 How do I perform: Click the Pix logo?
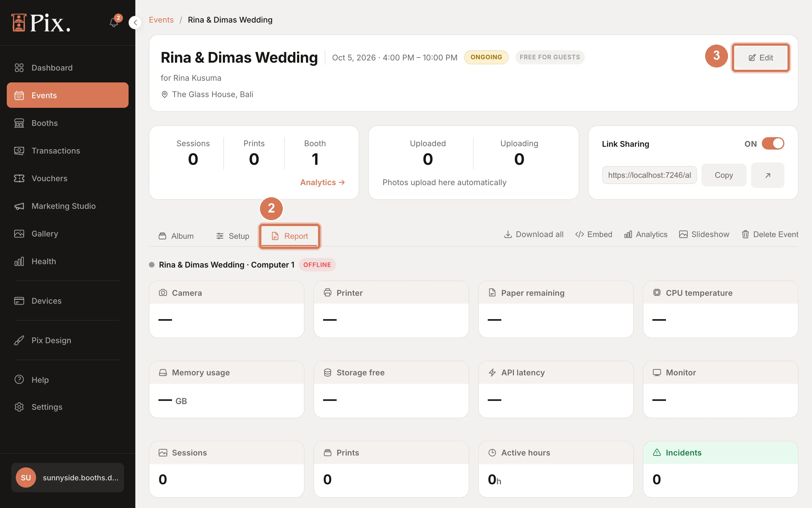coord(41,23)
